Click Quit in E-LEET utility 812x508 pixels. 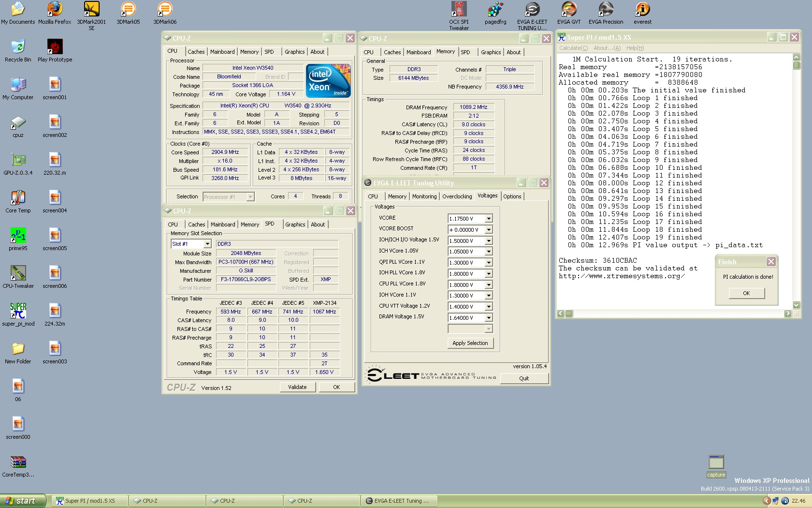524,378
